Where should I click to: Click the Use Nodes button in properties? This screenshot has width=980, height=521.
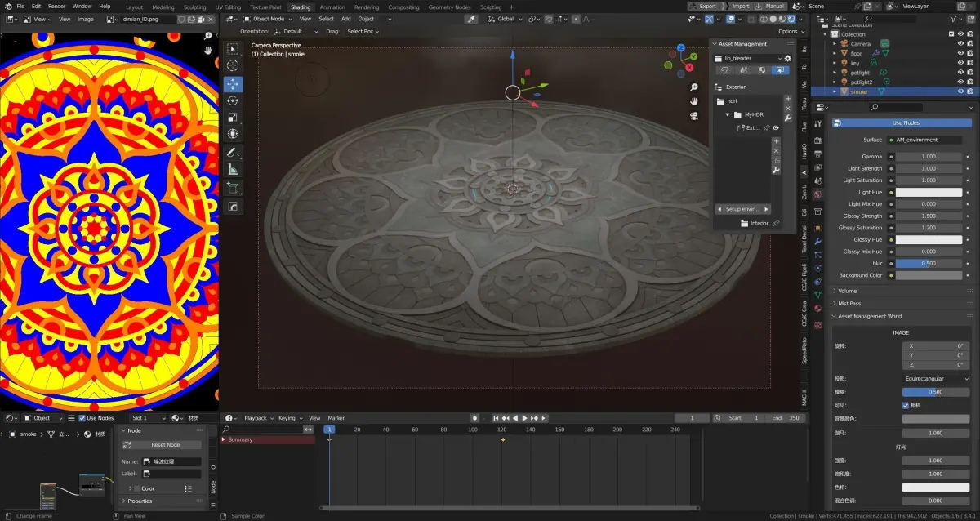coord(906,123)
